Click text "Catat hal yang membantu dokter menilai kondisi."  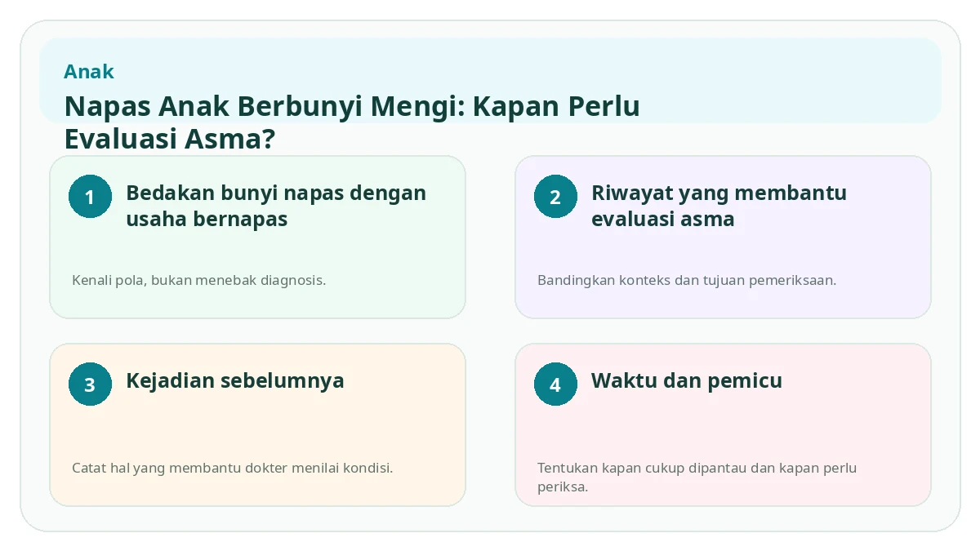233,468
